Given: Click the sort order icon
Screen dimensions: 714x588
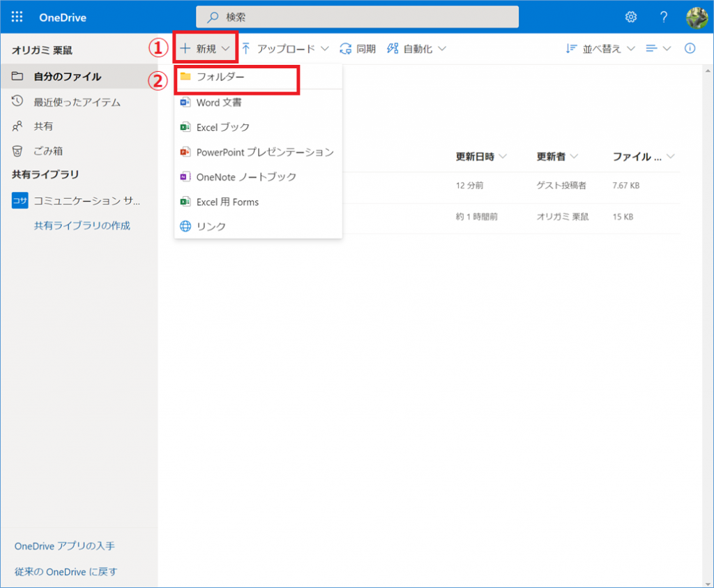Looking at the screenshot, I should 571,48.
